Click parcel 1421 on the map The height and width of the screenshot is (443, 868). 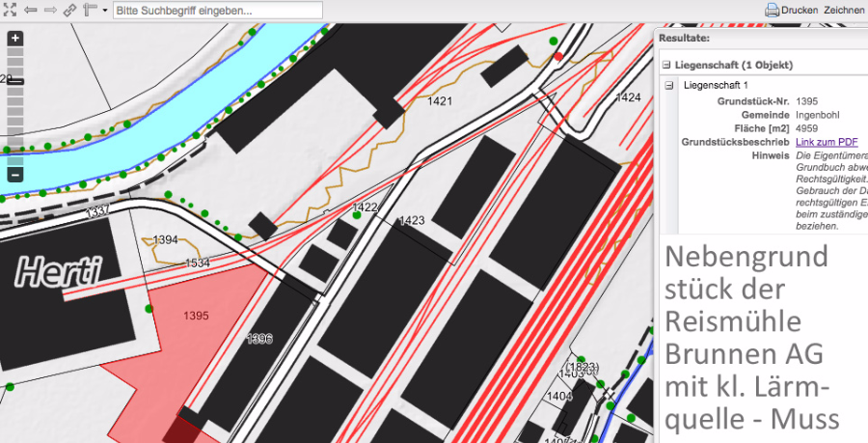pos(440,100)
